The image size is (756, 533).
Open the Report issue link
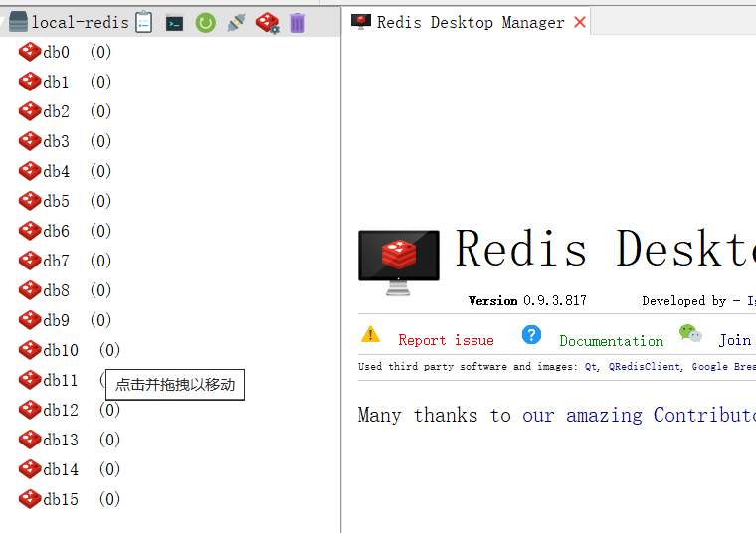point(446,340)
